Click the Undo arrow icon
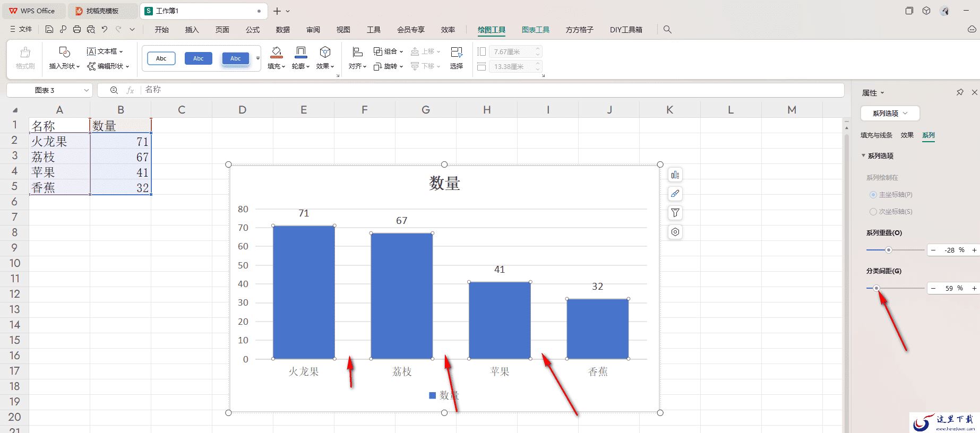 [x=105, y=30]
